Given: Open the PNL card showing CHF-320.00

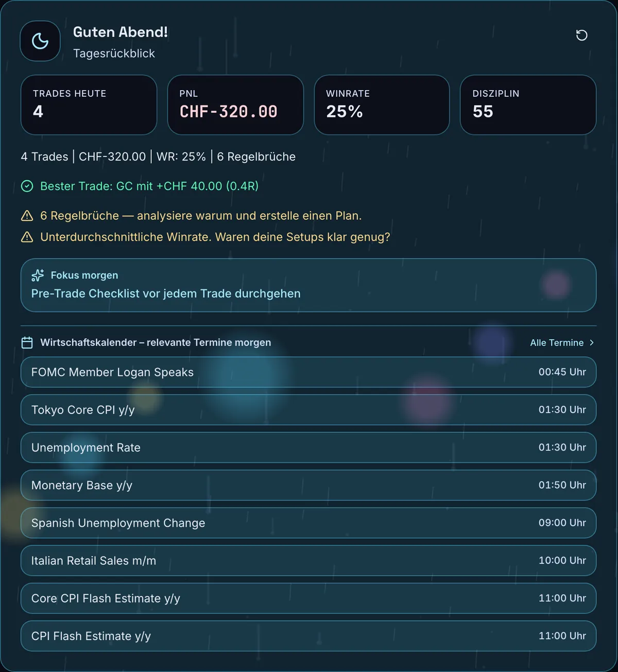Looking at the screenshot, I should pos(235,105).
